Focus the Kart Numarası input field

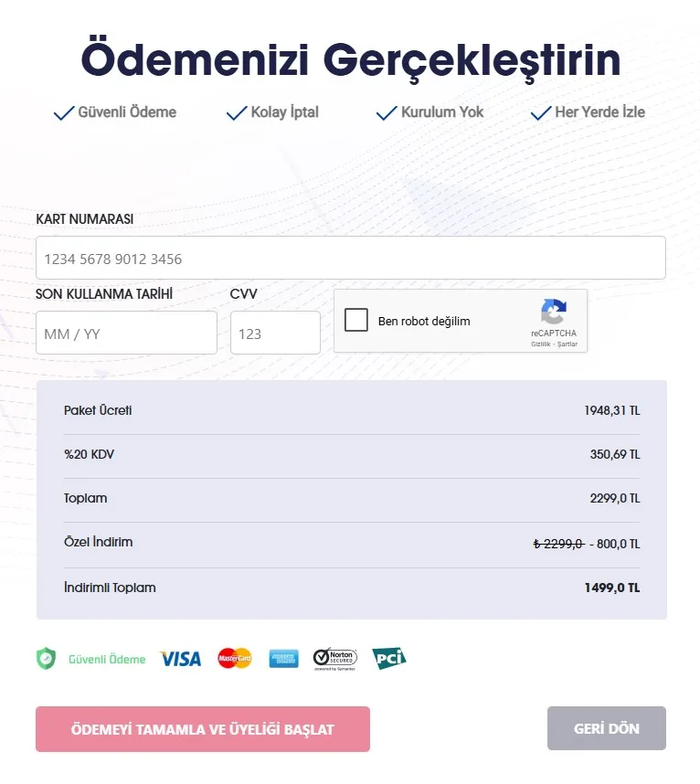pyautogui.click(x=350, y=259)
